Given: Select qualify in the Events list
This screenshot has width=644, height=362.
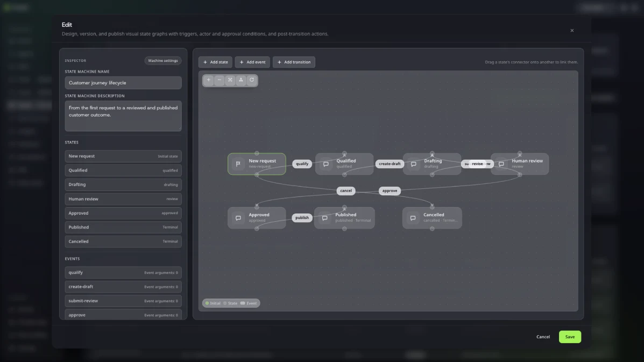Looking at the screenshot, I should [123, 273].
